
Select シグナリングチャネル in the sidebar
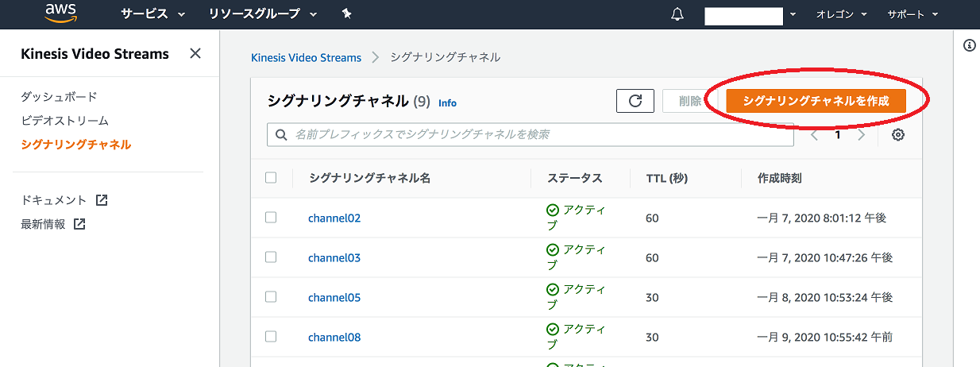(76, 145)
